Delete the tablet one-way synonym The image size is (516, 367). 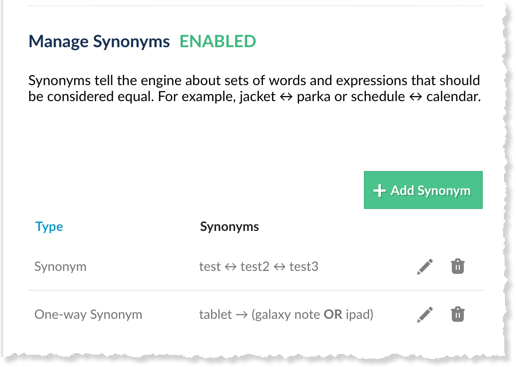[458, 315]
